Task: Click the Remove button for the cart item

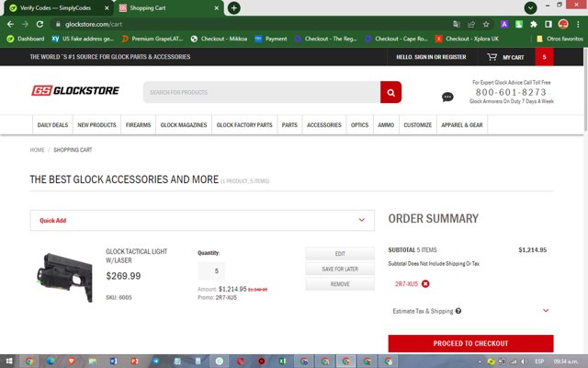Action: 340,284
